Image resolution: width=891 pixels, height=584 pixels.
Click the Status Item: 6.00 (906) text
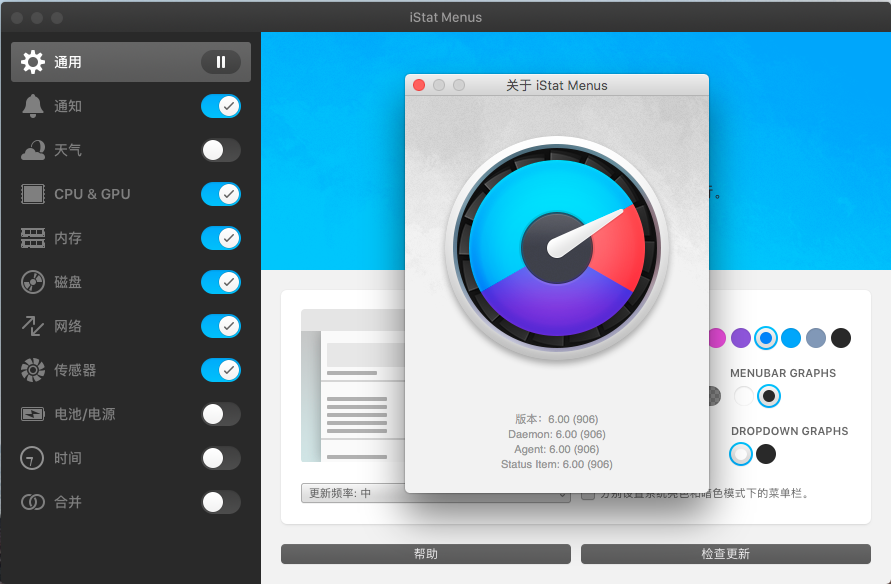557,464
